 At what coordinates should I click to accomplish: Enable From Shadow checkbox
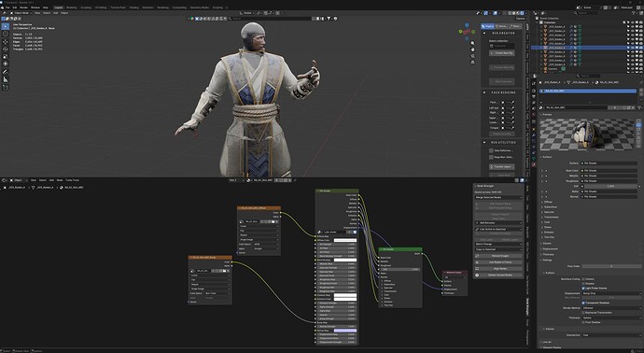tap(583, 322)
